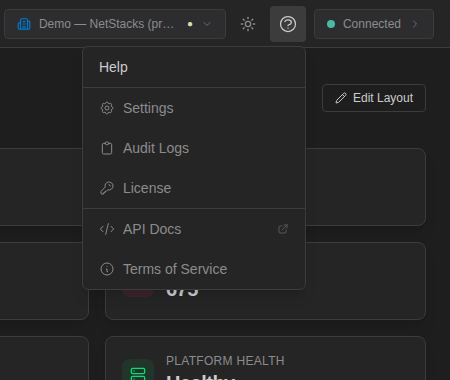Click the Edit Layout button
Viewport: 450px width, 380px height.
[x=374, y=98]
